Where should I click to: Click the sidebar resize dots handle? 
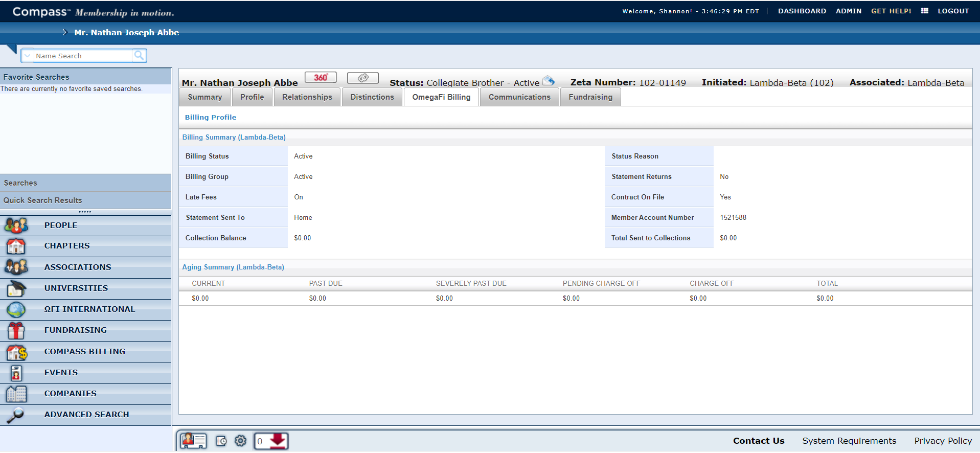tap(85, 212)
